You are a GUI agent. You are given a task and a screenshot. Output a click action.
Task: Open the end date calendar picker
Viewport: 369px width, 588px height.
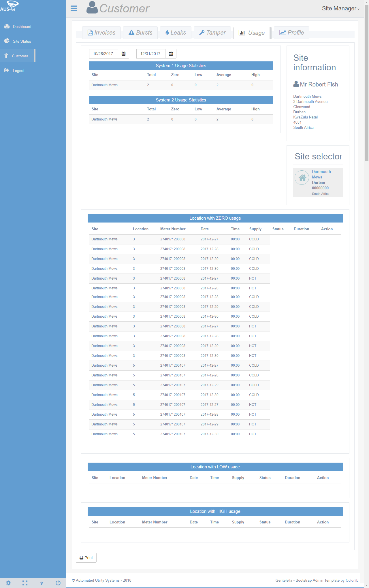[x=171, y=54]
